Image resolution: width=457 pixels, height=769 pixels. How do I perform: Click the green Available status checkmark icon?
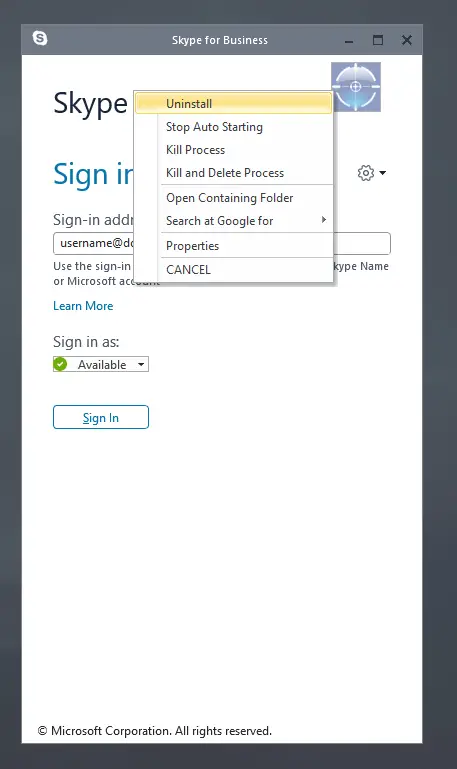[x=60, y=364]
